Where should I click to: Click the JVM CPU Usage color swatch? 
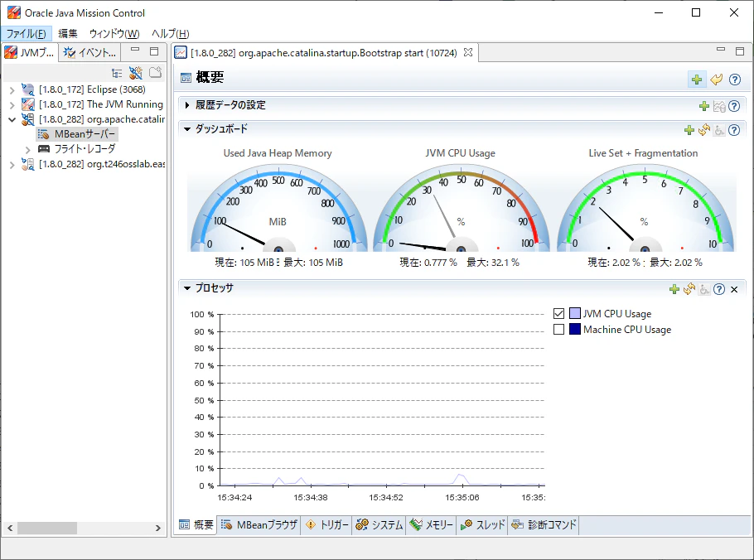pos(575,313)
